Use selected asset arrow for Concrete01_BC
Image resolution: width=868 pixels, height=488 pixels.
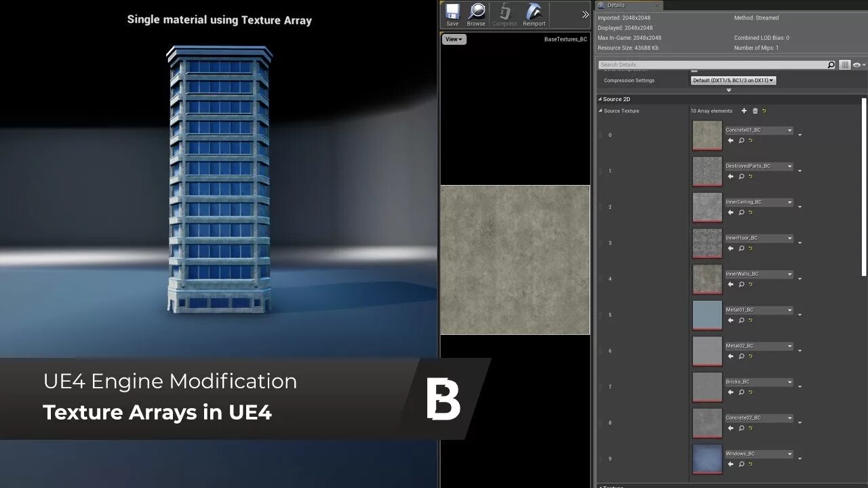click(x=730, y=140)
